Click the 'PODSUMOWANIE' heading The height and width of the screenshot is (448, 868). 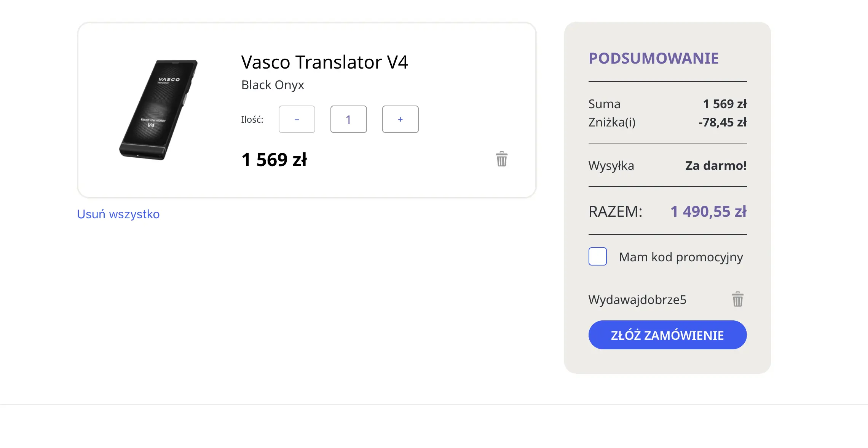653,58
